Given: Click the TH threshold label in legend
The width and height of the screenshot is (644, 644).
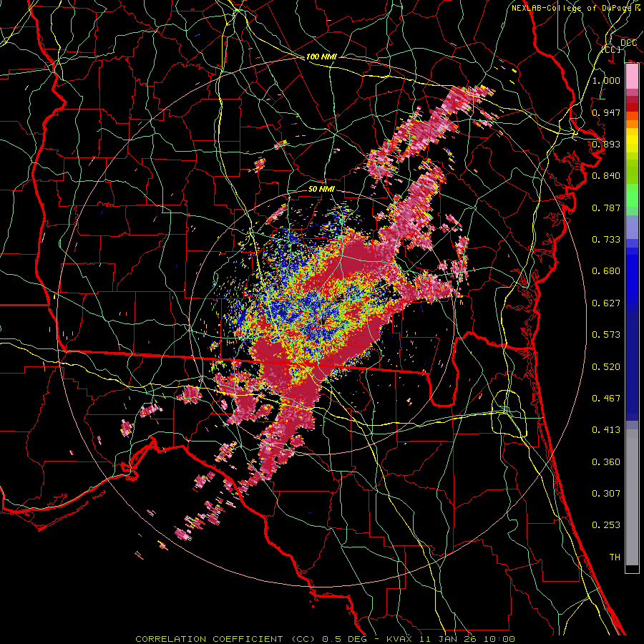Looking at the screenshot, I should (x=615, y=557).
